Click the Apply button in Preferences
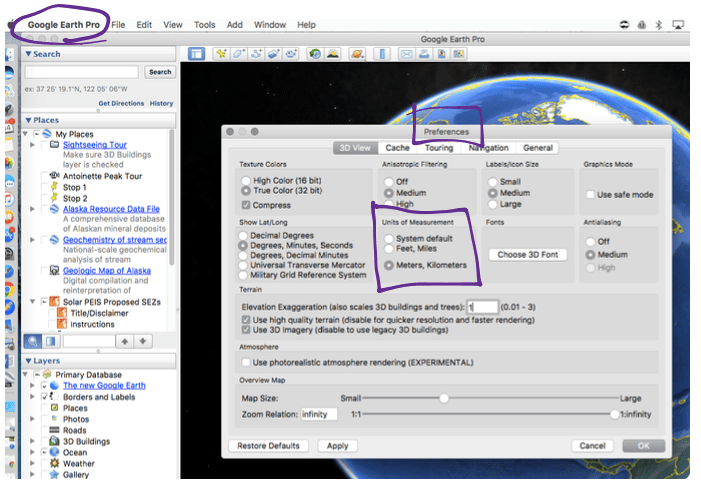The image size is (701, 487). tap(338, 446)
